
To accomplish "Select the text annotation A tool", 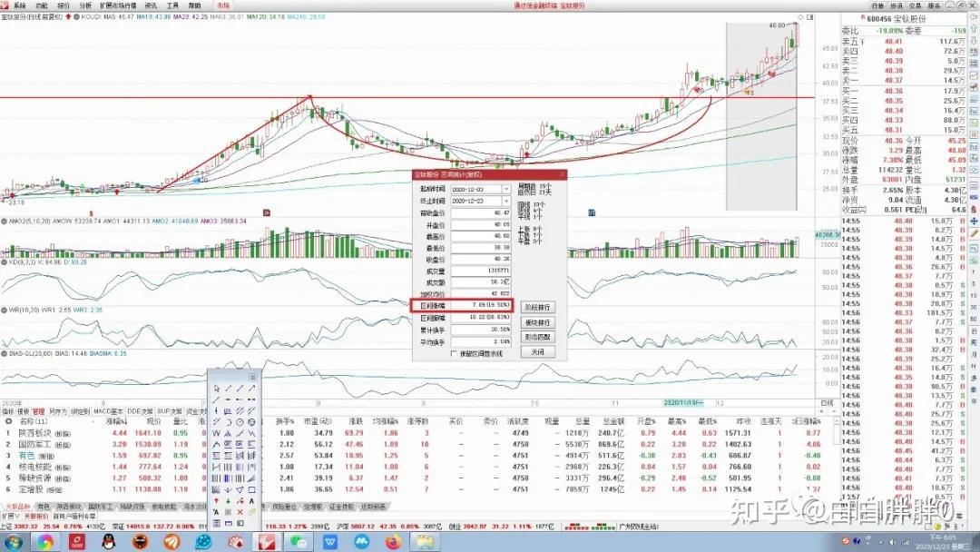I will pyautogui.click(x=251, y=500).
